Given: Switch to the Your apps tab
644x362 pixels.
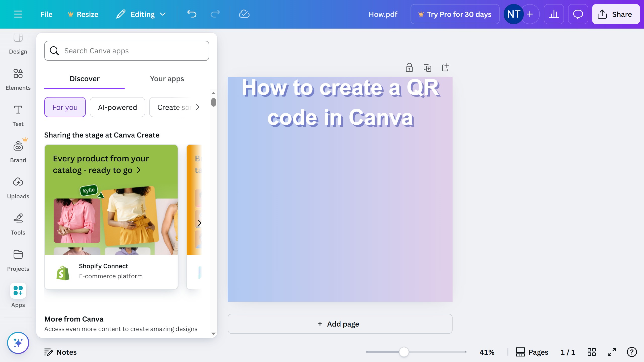Looking at the screenshot, I should click(167, 79).
